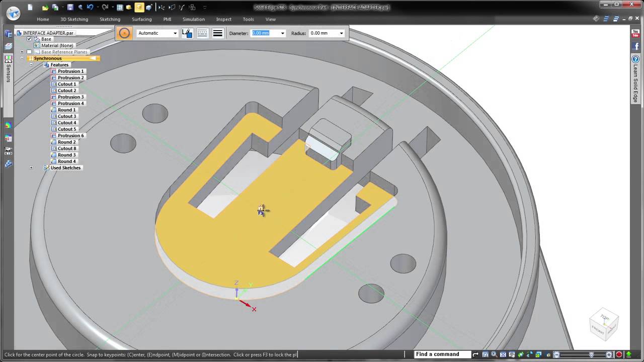The image size is (644, 362).
Task: Collapse the Features node
Action: [x=31, y=65]
